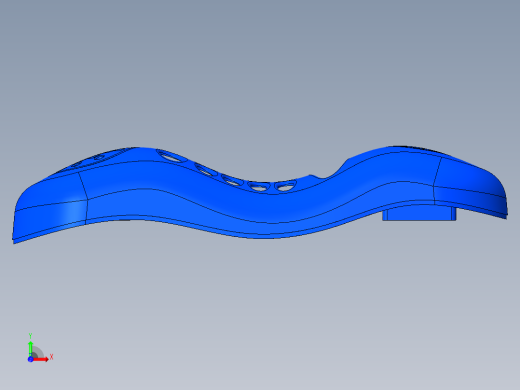
Task: Click the red X axis arrow of triad
Action: point(41,359)
